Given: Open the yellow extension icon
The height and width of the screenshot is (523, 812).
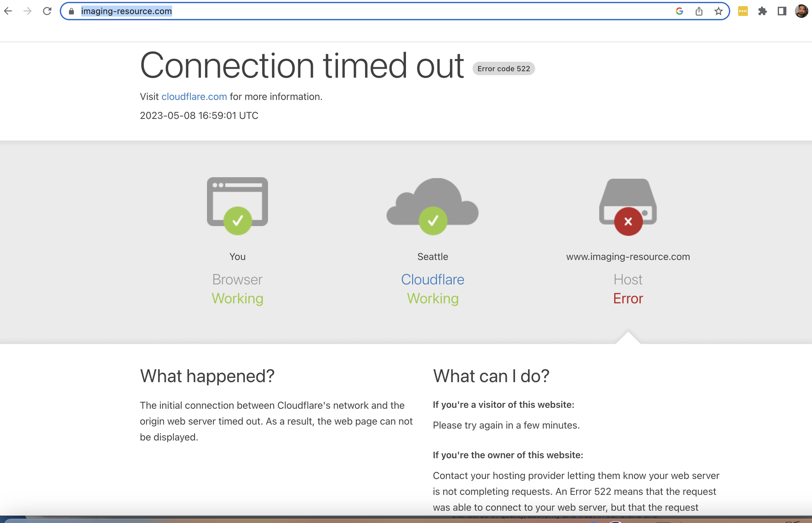Looking at the screenshot, I should click(743, 11).
